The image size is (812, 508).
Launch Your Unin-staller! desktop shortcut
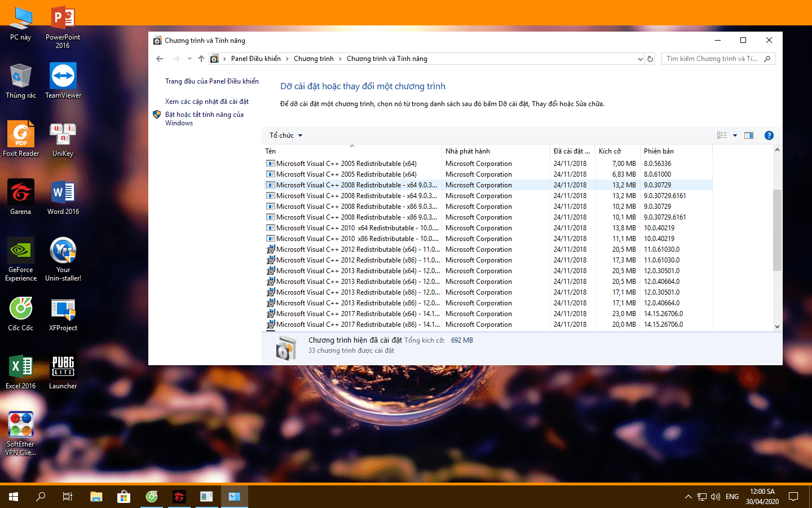[63, 259]
